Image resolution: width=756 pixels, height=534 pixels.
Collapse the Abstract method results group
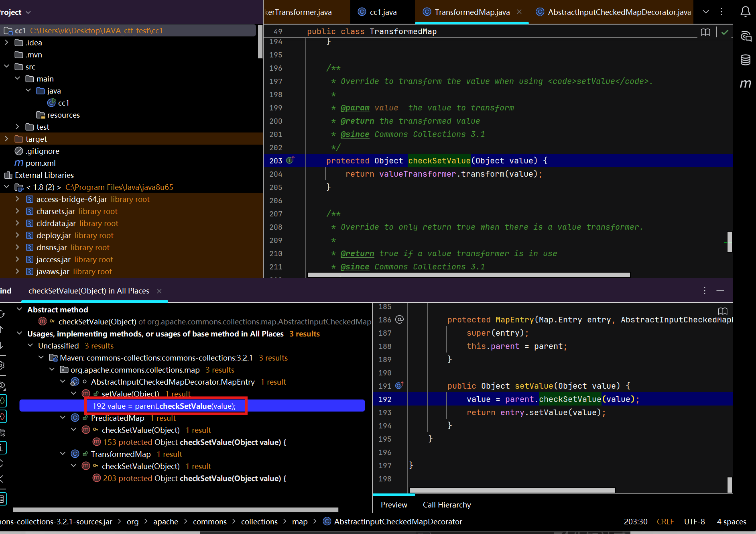tap(19, 310)
